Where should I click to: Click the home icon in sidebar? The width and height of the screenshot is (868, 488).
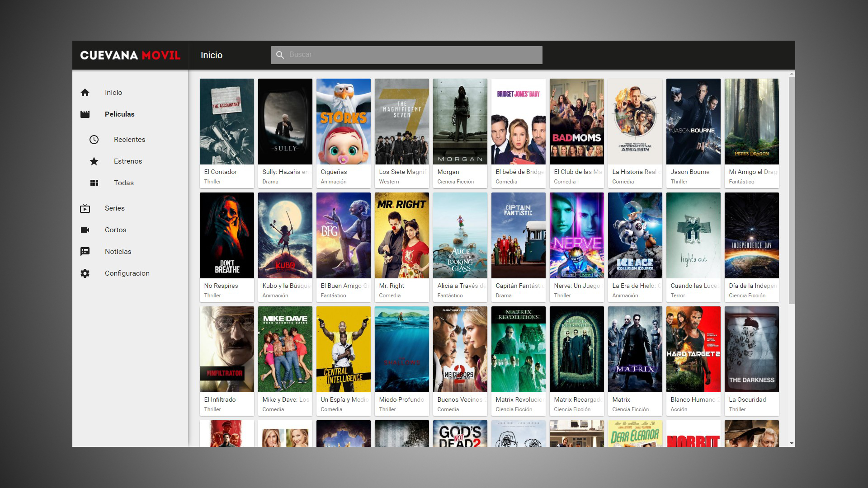[x=85, y=93]
